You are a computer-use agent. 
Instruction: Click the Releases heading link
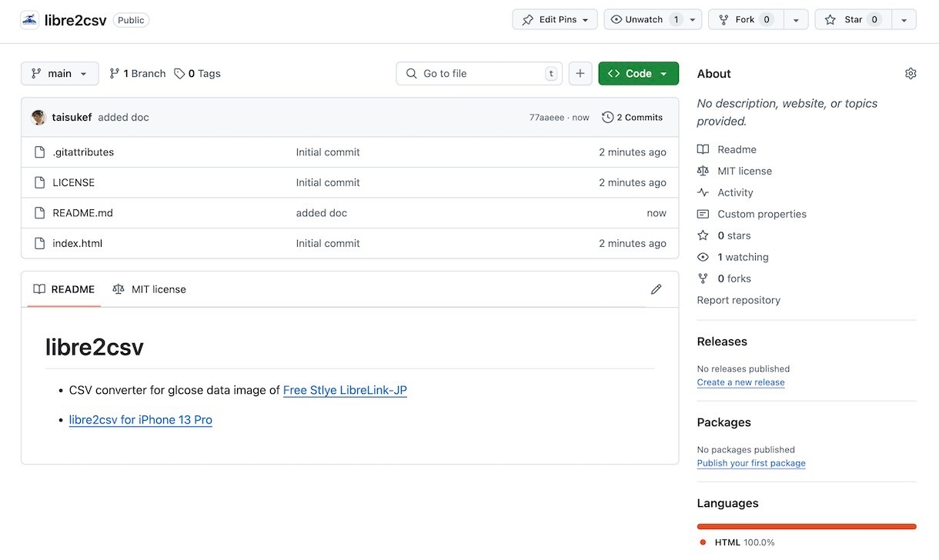[x=722, y=342]
